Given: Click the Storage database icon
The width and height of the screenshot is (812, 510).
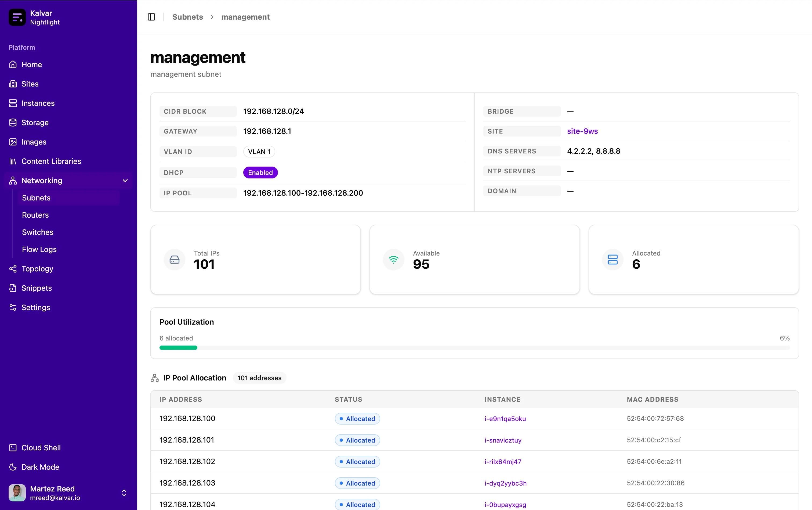Looking at the screenshot, I should click(x=13, y=123).
